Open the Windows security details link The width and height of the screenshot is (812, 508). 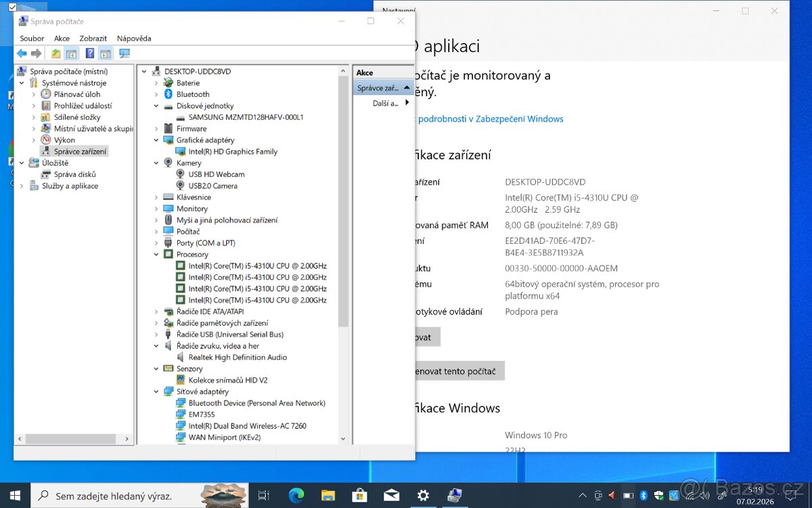point(490,119)
